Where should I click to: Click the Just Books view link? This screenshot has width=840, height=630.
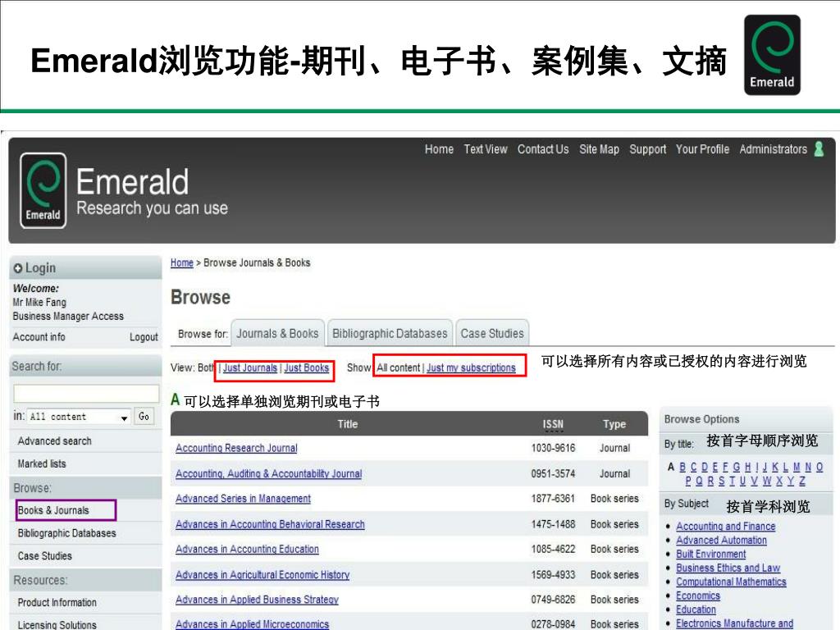tap(307, 368)
